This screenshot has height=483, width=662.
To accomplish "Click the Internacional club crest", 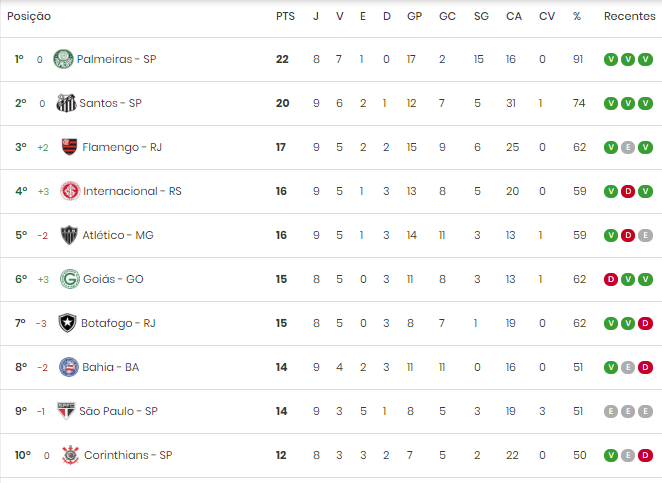I will click(x=70, y=191).
